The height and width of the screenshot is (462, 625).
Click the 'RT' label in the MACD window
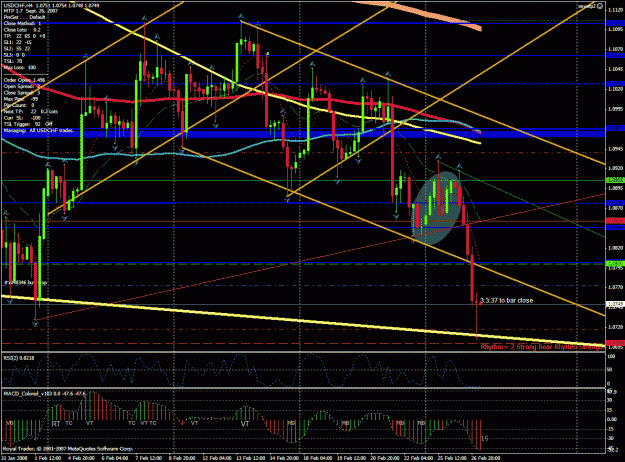[56, 424]
